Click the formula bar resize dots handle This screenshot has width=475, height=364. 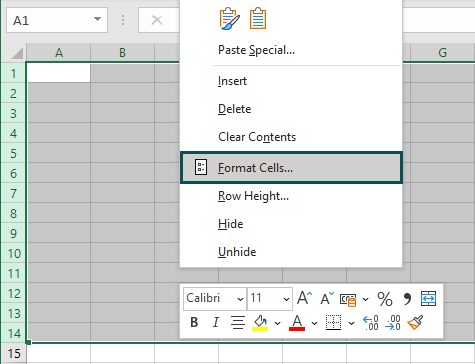click(123, 20)
